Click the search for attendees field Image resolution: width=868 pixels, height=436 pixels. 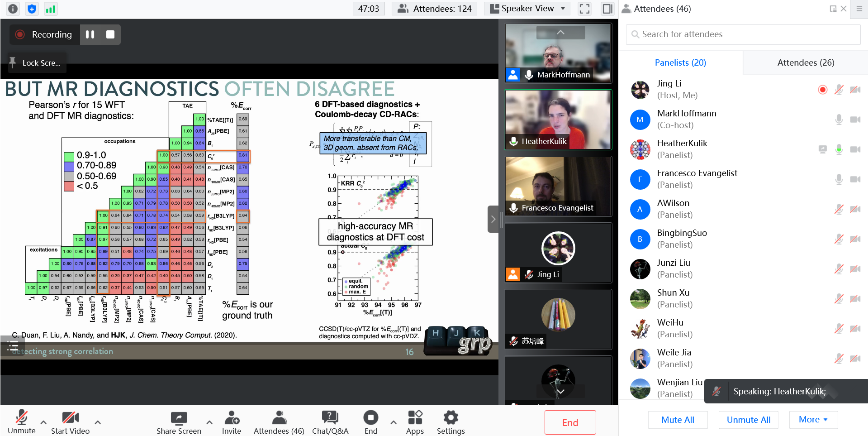(x=743, y=34)
